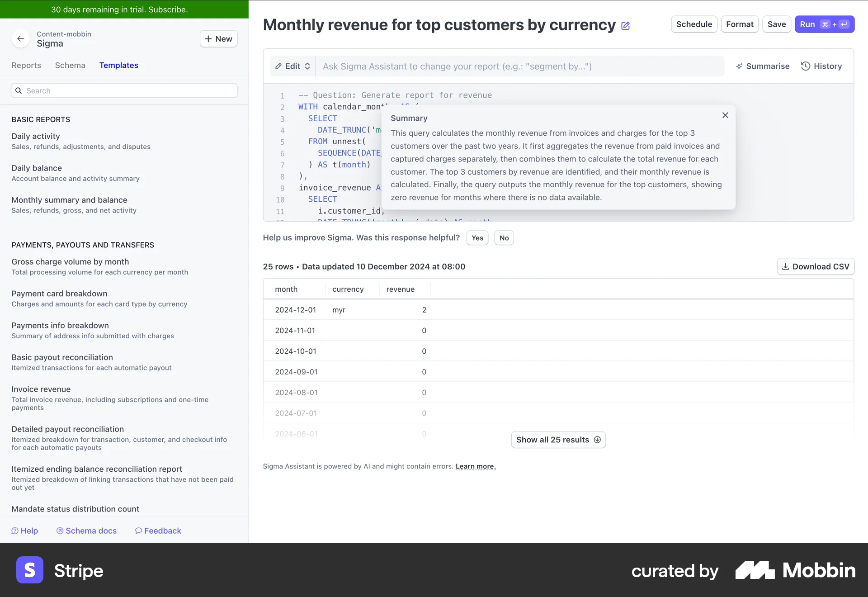Run the SQL query
The height and width of the screenshot is (597, 868).
[824, 24]
